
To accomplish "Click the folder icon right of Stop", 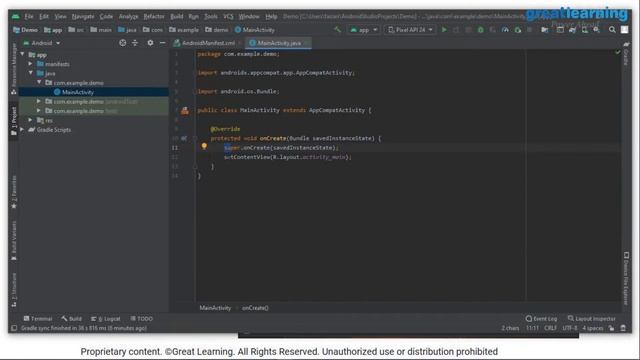I will coord(544,30).
